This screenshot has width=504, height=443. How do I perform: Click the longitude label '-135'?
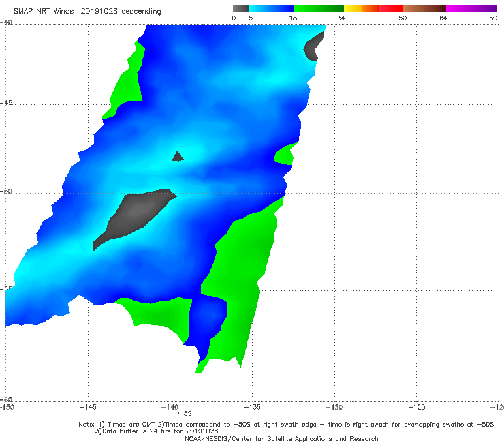(252, 407)
